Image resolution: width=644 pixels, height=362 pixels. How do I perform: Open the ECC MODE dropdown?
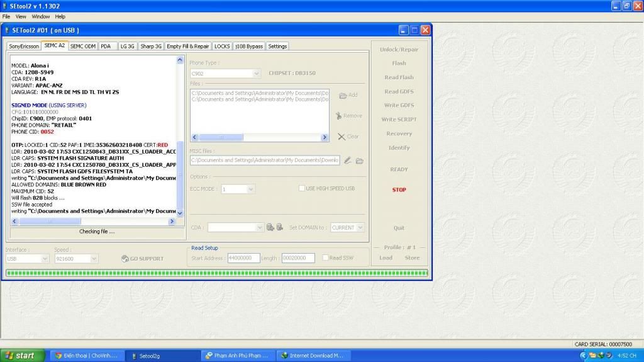250,189
